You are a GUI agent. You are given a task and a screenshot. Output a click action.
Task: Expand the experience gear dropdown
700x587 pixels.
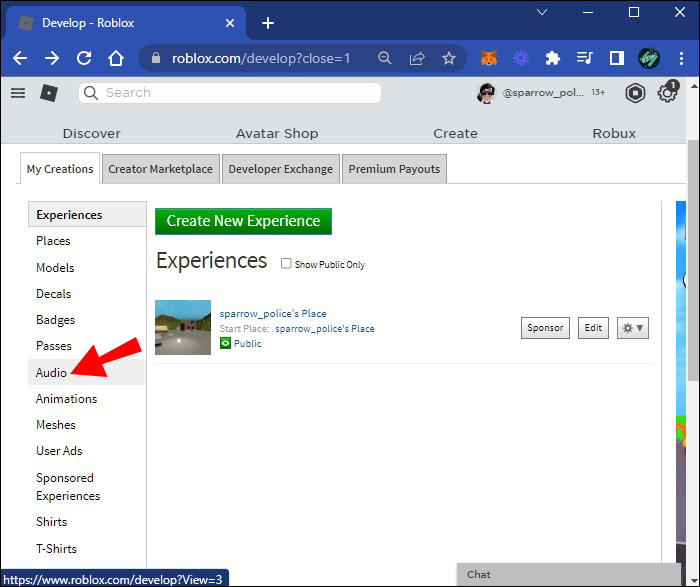point(632,328)
